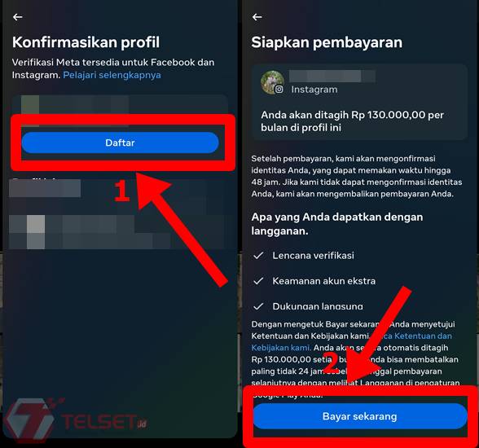Select the Keamanan akun ekstra benefit text

click(x=324, y=281)
